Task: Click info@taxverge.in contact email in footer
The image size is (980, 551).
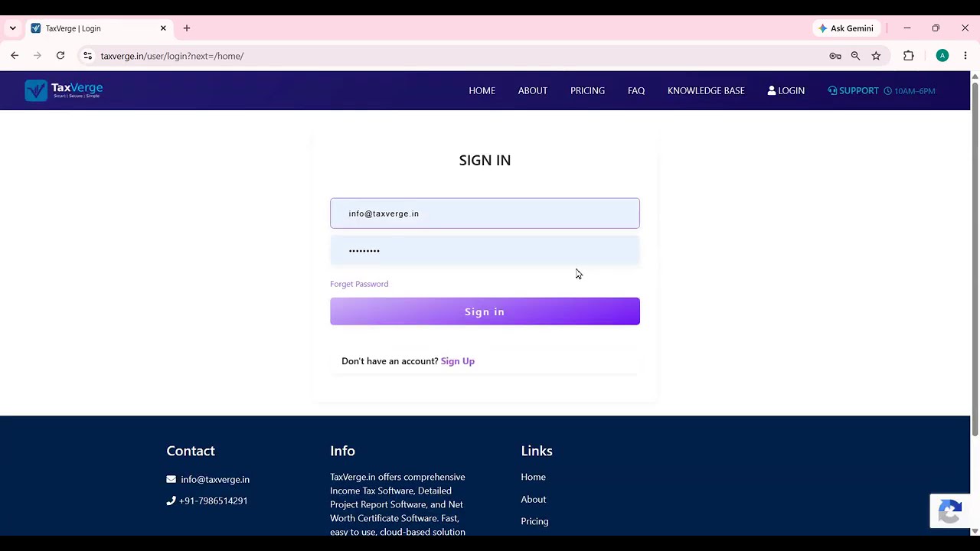Action: (x=215, y=479)
